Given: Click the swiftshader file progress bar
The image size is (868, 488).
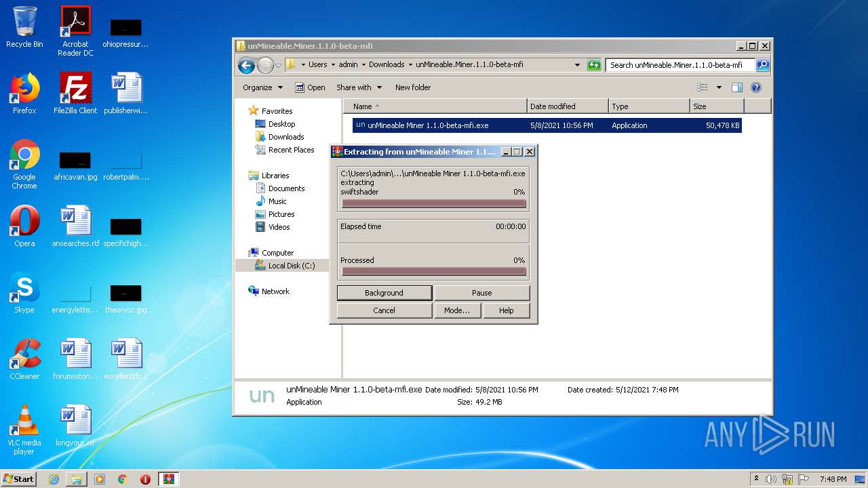Looking at the screenshot, I should point(434,203).
